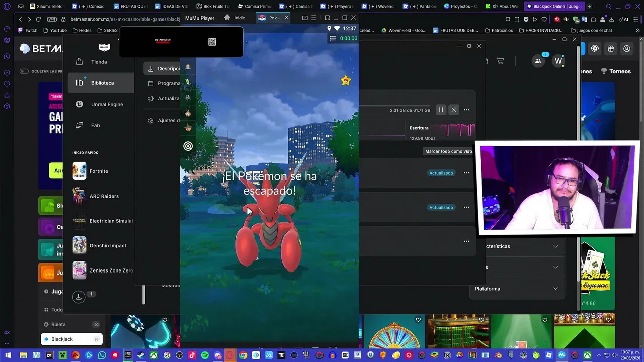Screen dimensions: 644x362
Task: Open the Torneos section on Betmaster
Action: coord(616,71)
